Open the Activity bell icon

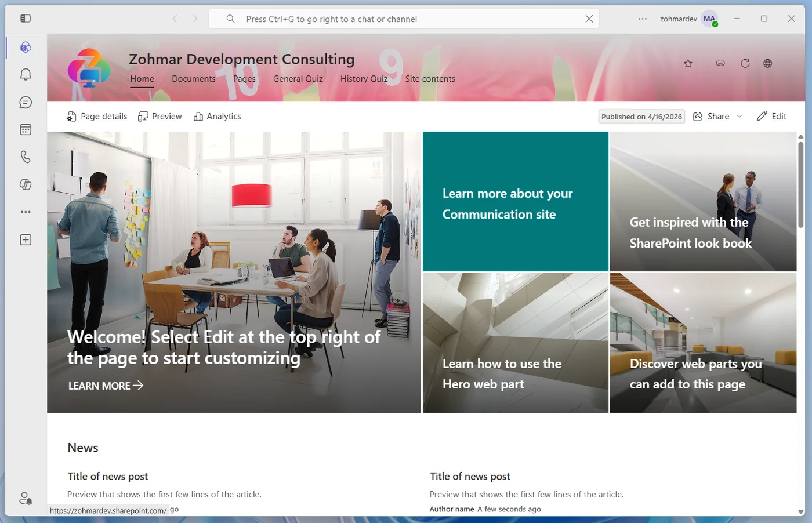tap(26, 75)
